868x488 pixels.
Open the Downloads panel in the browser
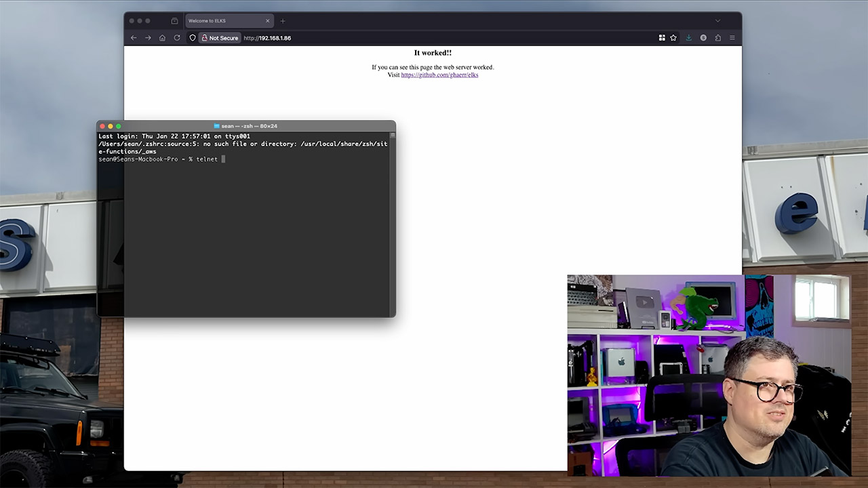(689, 38)
